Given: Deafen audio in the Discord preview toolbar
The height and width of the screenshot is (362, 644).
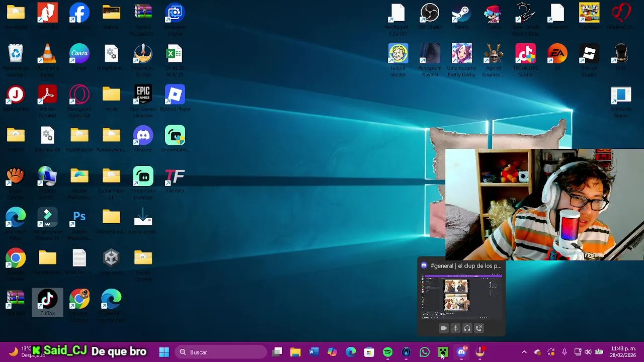Looking at the screenshot, I should click(x=467, y=328).
